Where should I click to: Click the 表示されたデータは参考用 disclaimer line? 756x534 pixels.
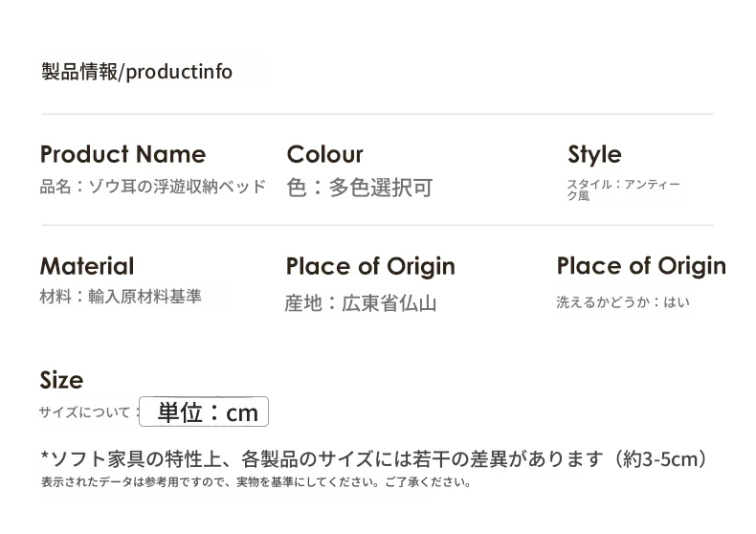click(x=256, y=482)
